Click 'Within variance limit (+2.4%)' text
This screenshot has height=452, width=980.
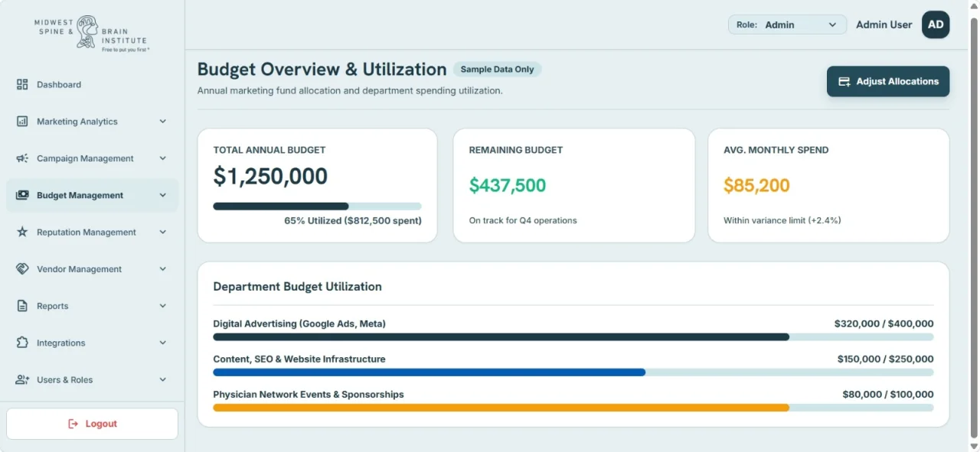click(782, 220)
